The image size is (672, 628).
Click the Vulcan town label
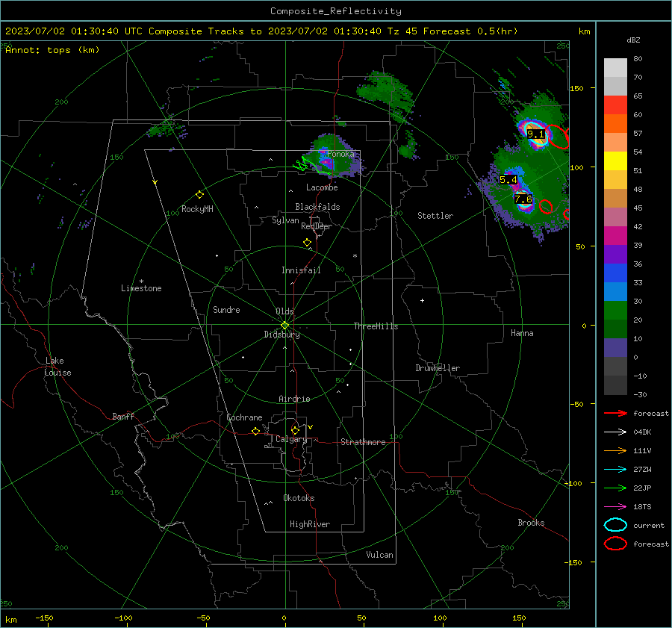[x=379, y=555]
